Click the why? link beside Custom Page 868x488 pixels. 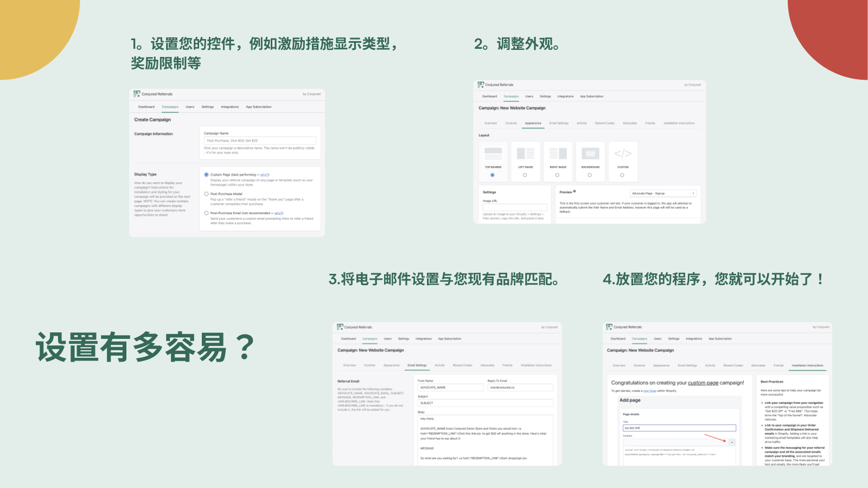[x=265, y=175]
